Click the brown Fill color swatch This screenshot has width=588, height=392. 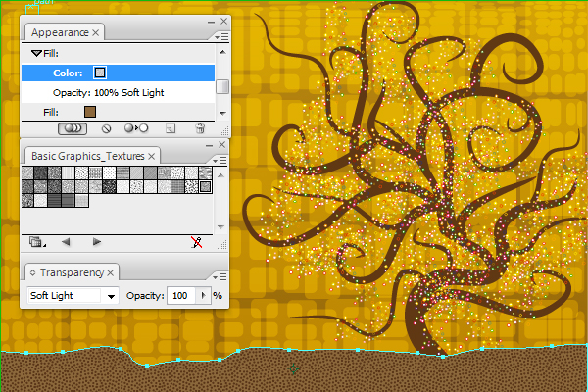pyautogui.click(x=90, y=112)
